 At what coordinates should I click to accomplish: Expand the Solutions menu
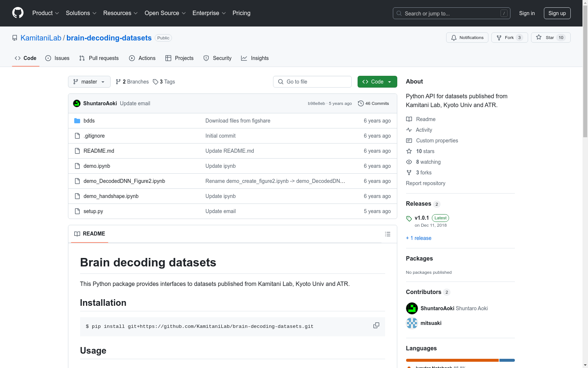coord(81,13)
